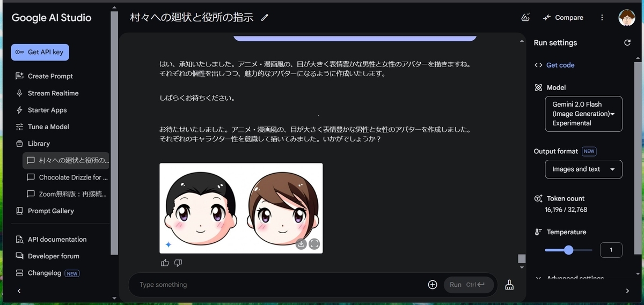Screen dimensions: 644x305
Task: Select Library in the sidebar
Action: point(33,144)
